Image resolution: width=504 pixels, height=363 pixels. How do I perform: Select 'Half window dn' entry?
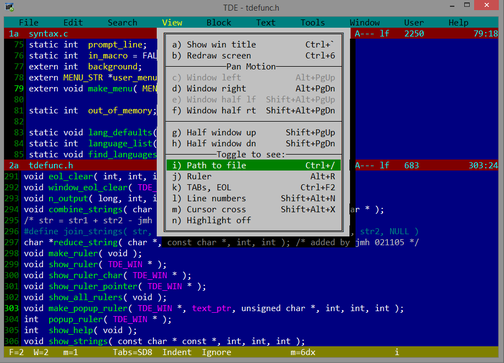pyautogui.click(x=253, y=144)
